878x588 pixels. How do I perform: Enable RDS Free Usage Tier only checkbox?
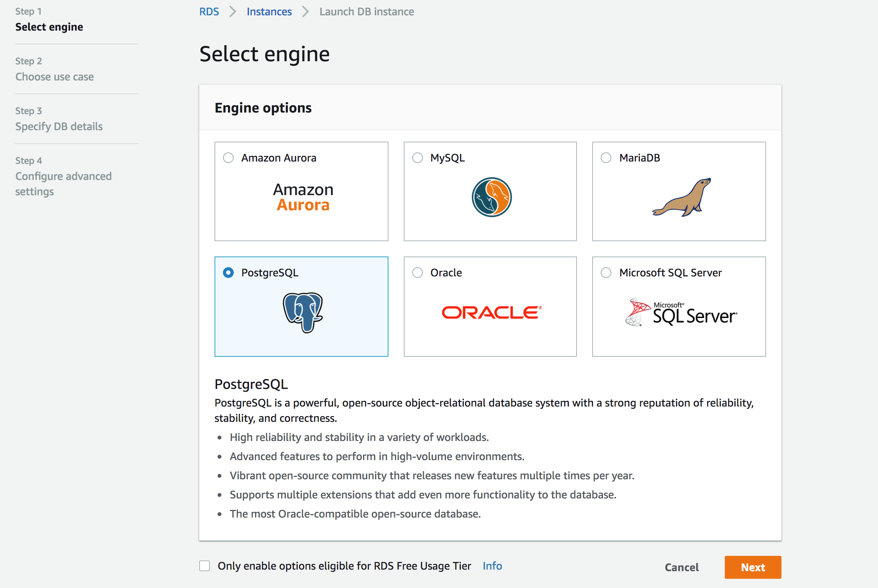point(205,566)
